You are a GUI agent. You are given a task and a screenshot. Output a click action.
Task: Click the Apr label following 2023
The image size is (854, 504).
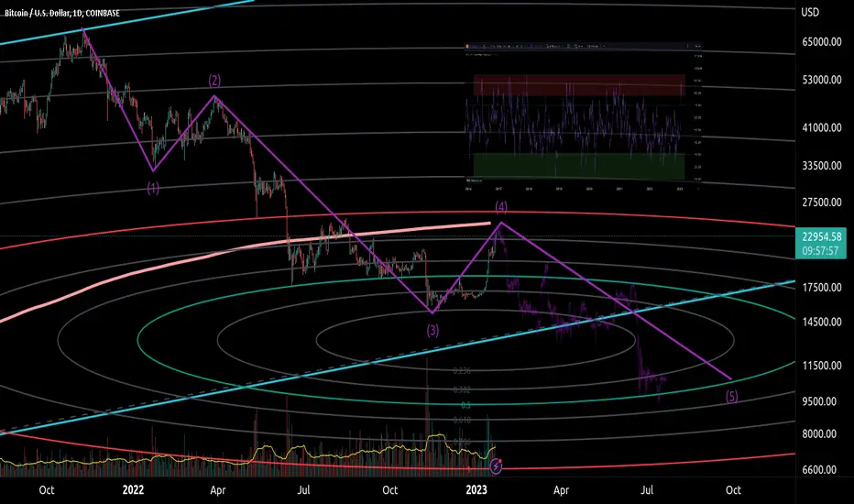561,490
